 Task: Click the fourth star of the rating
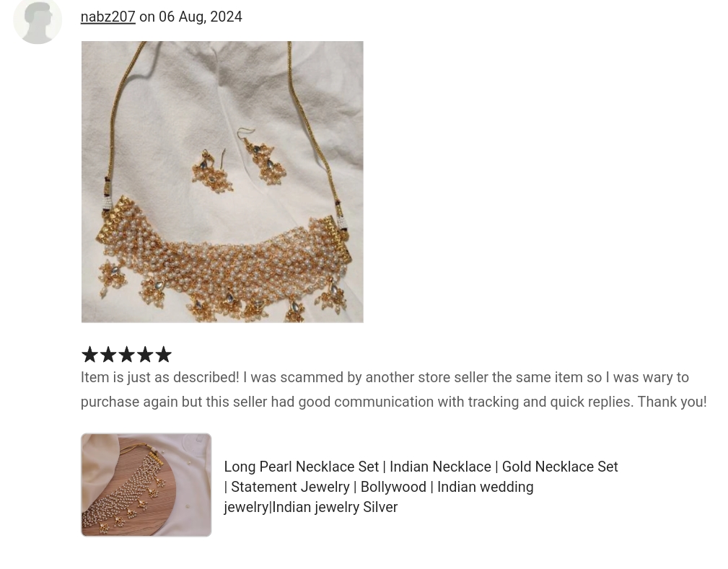point(145,355)
